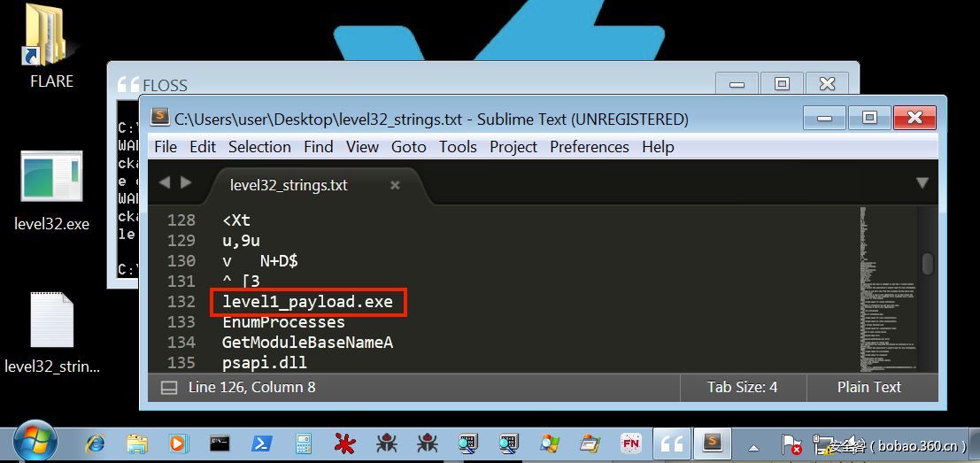Open Command Prompt from the taskbar
The height and width of the screenshot is (463, 980).
click(220, 443)
